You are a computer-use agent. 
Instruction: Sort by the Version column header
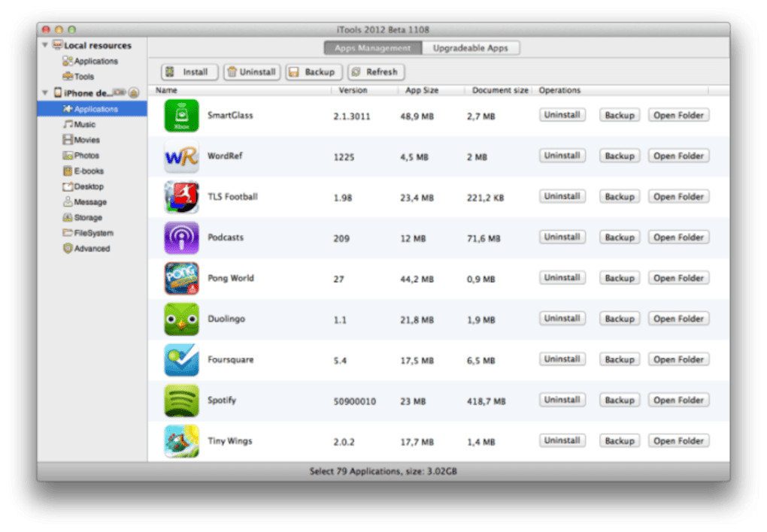353,90
